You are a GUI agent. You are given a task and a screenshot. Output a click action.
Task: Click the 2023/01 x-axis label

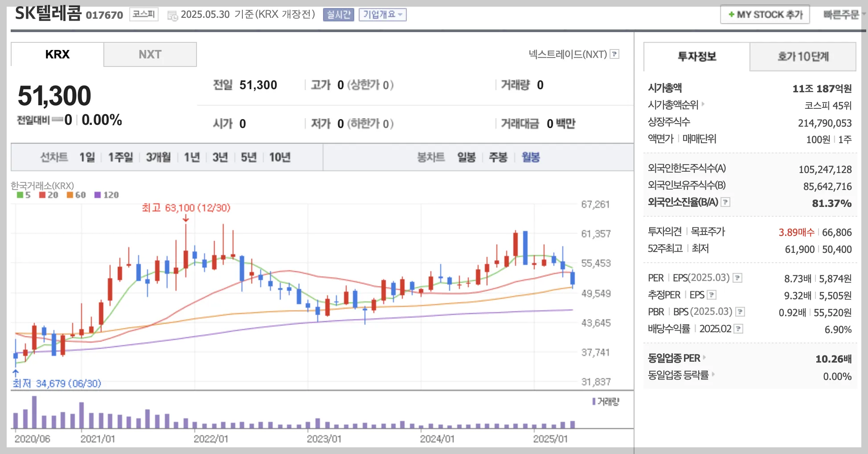[324, 439]
